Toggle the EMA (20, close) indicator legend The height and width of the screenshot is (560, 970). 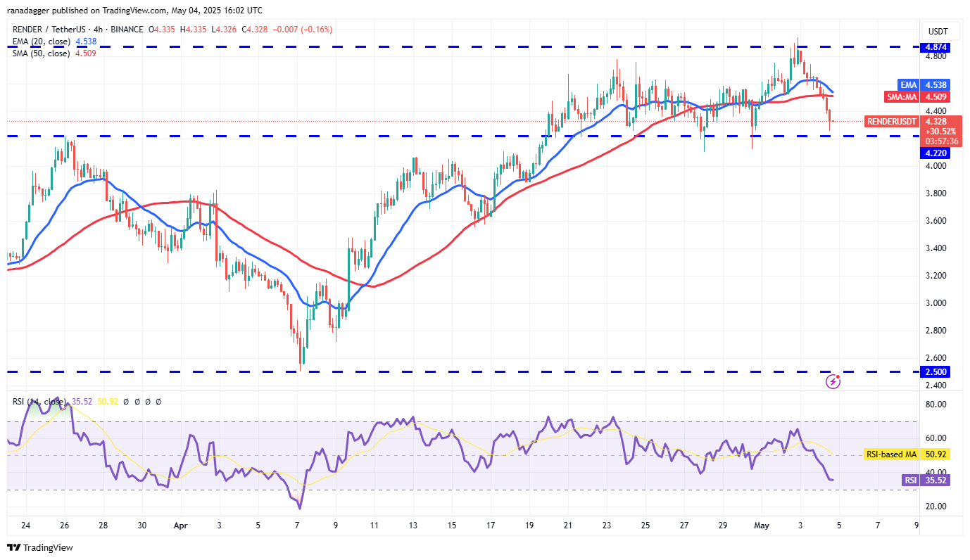pos(39,42)
